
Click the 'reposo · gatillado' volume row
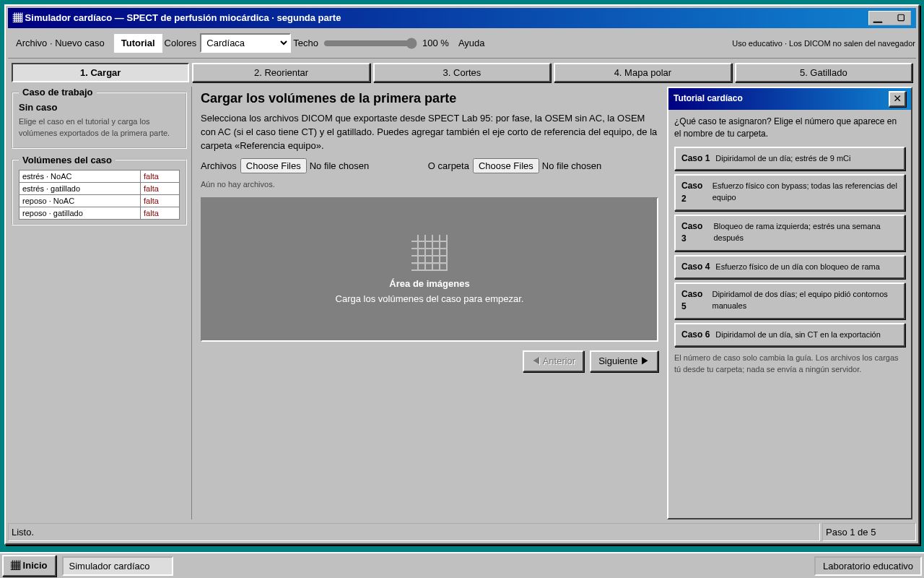pos(99,213)
